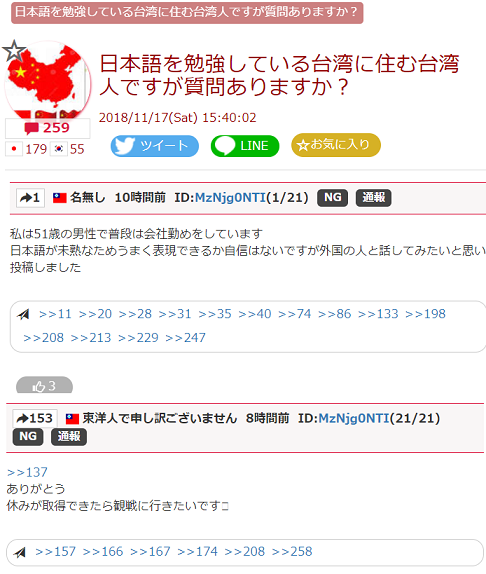The width and height of the screenshot is (486, 574).
Task: Share thread via Tweet button
Action: (154, 146)
